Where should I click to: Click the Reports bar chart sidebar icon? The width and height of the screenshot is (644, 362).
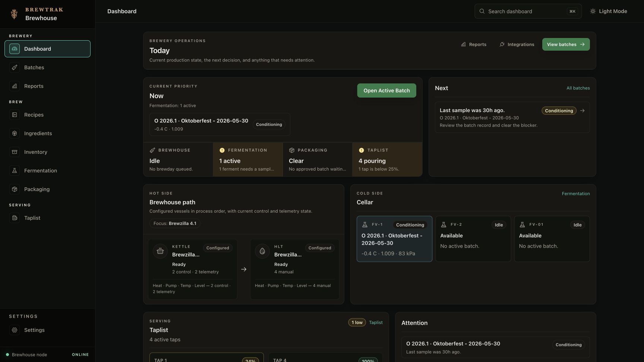15,86
